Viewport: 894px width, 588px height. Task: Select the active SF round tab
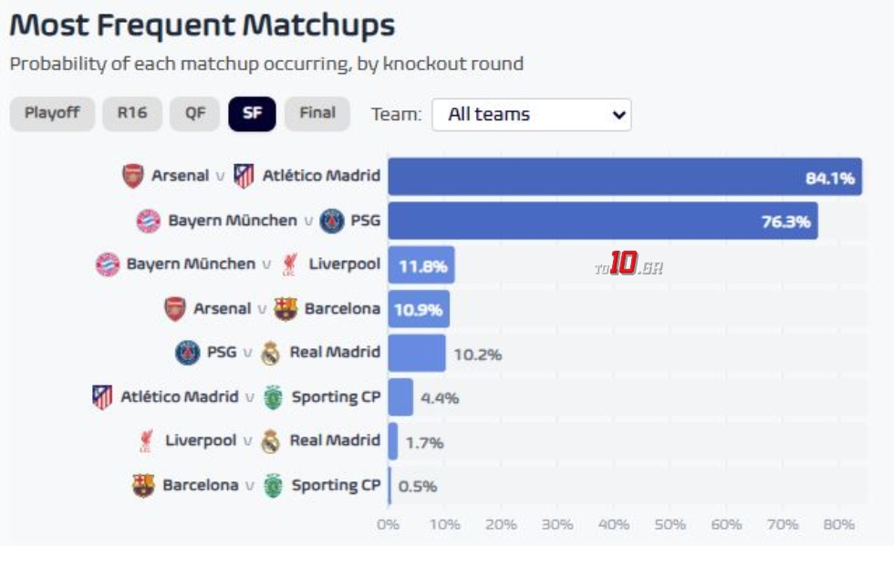coord(252,114)
